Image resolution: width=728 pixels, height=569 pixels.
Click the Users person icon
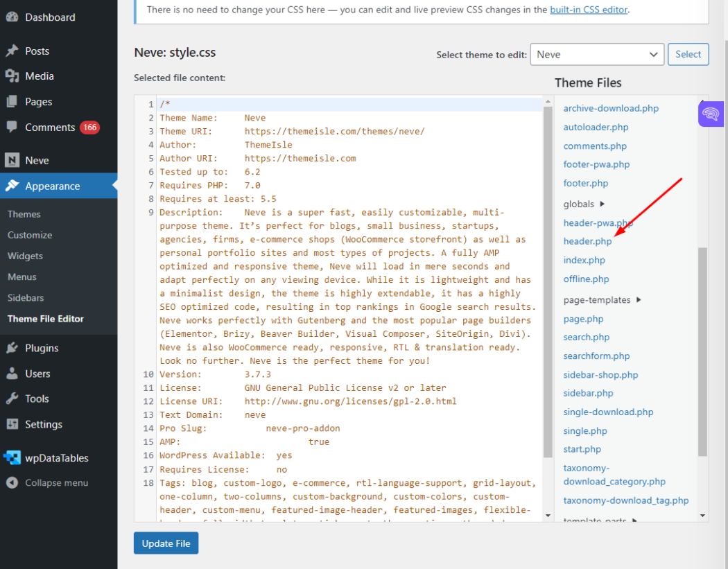tap(12, 374)
